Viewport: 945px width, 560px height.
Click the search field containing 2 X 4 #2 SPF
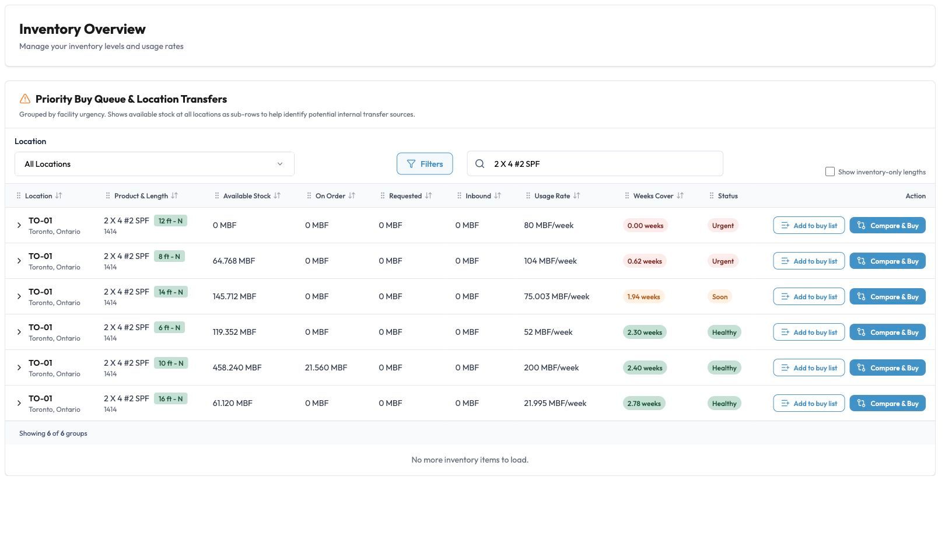(x=595, y=164)
